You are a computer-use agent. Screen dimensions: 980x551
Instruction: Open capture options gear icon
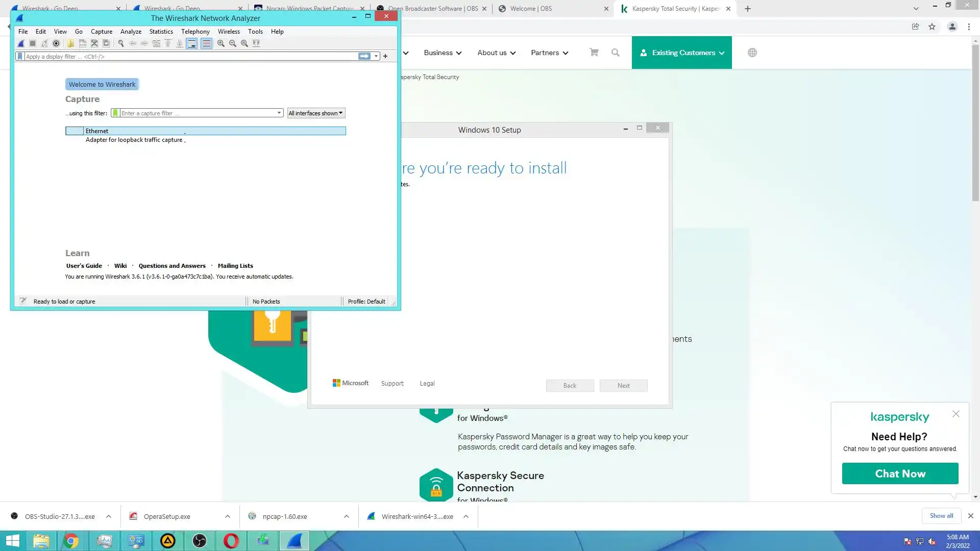pos(56,44)
